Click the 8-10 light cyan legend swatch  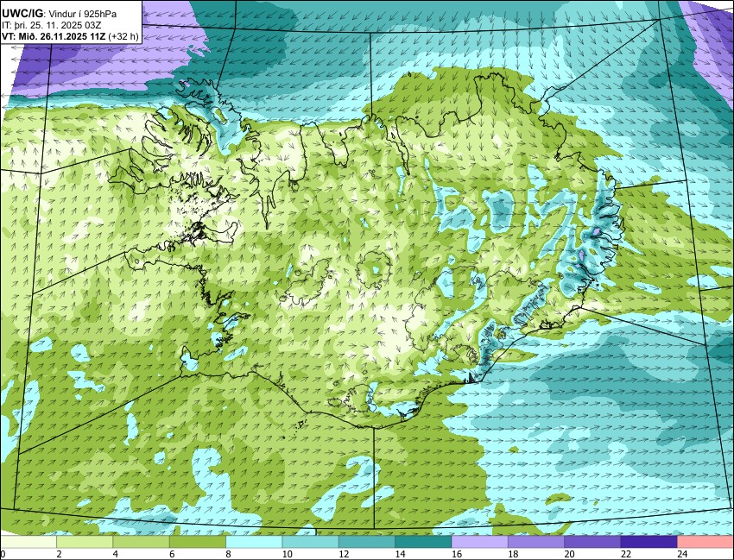(254, 542)
